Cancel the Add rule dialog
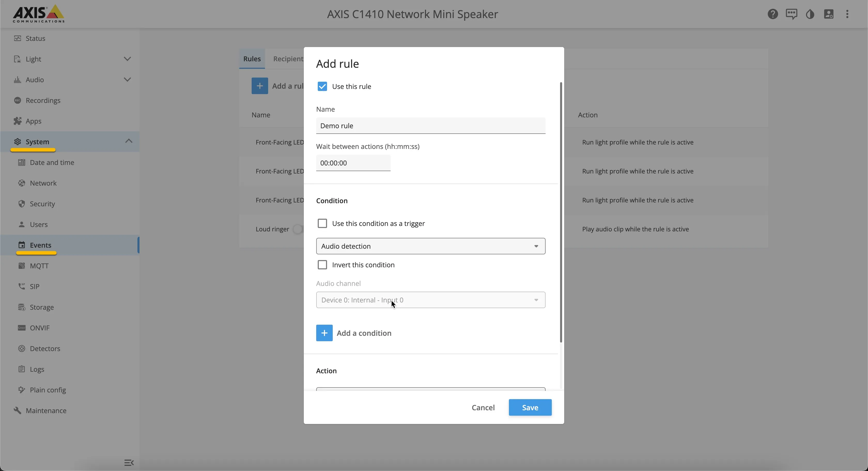 click(483, 408)
